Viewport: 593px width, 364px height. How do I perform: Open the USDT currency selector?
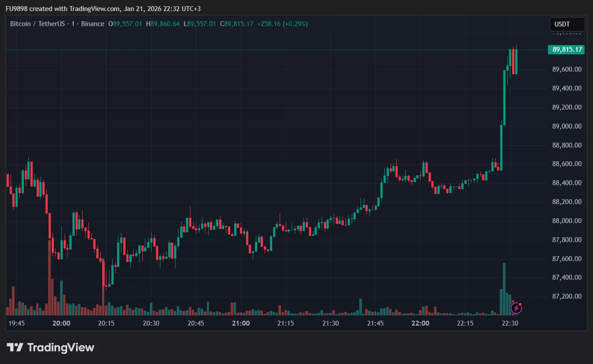566,24
